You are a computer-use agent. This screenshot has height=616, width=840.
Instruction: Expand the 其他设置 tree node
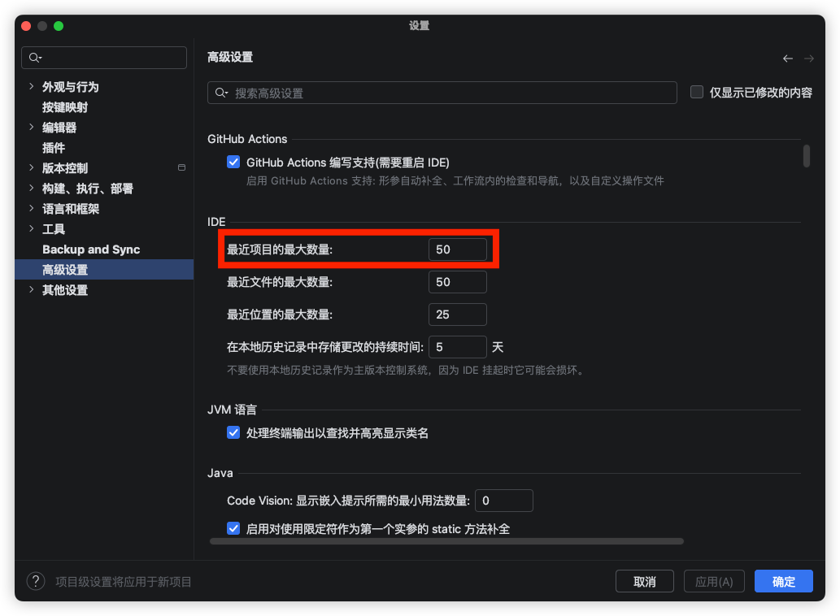click(x=31, y=290)
